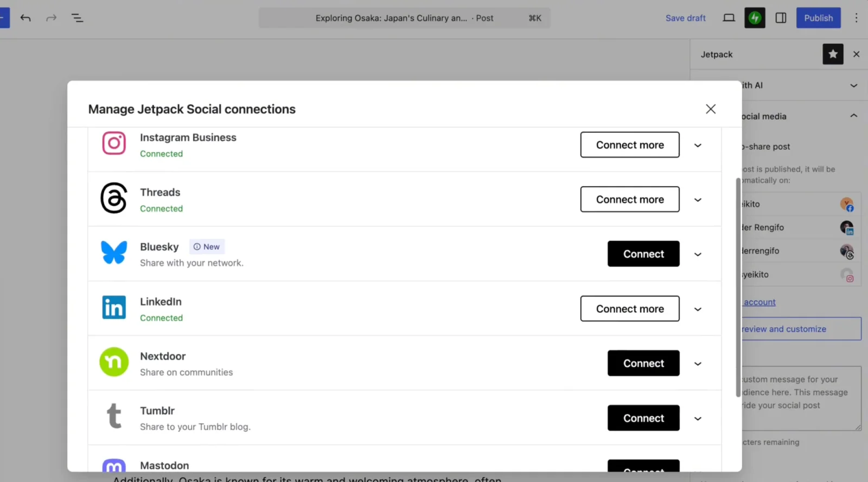Click the Redo arrow in editor toolbar
This screenshot has width=868, height=482.
[52, 18]
